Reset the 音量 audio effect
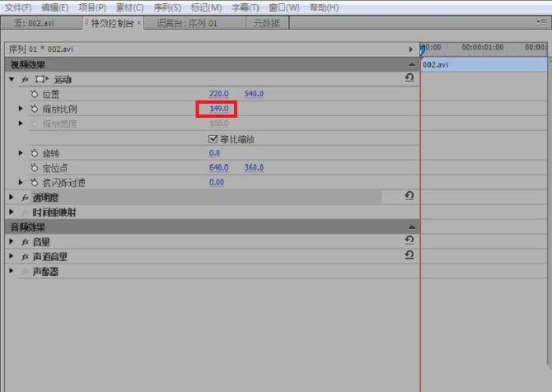The height and width of the screenshot is (392, 552). 409,240
